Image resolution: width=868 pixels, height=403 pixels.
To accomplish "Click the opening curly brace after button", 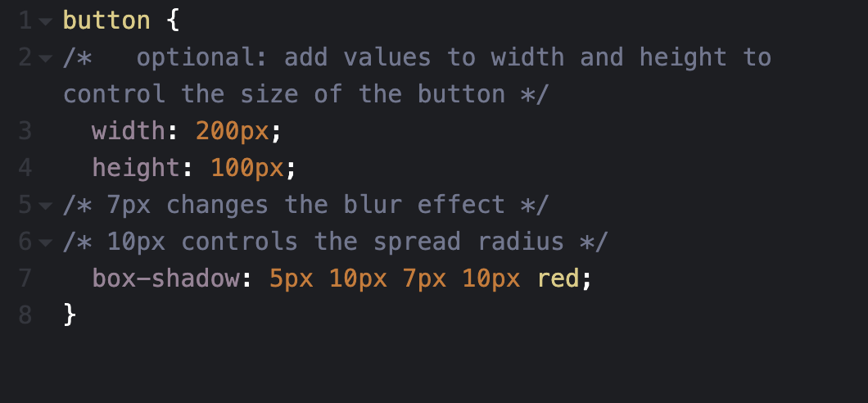I will click(x=173, y=20).
